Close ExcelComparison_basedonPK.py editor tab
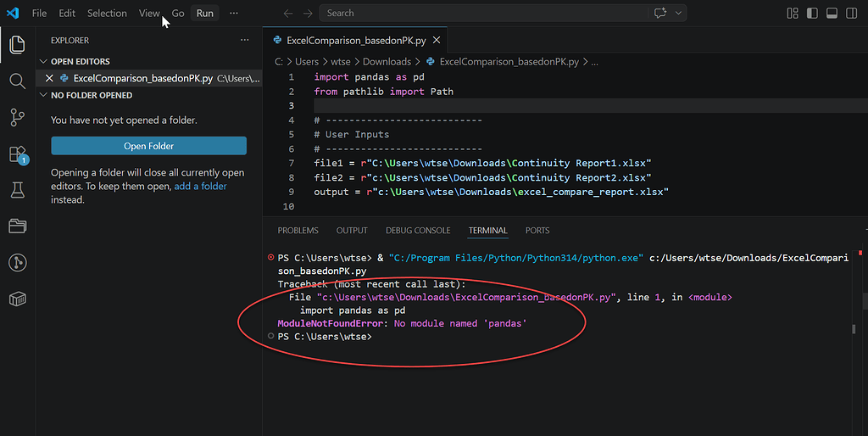This screenshot has height=436, width=868. (x=437, y=40)
